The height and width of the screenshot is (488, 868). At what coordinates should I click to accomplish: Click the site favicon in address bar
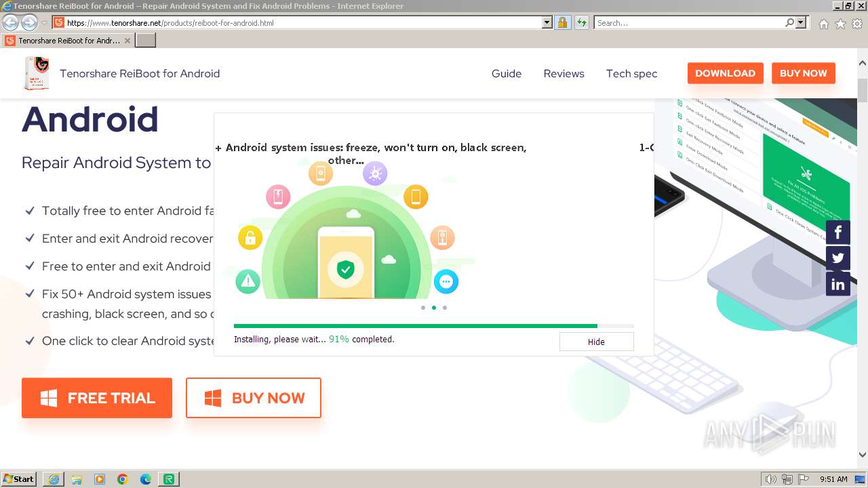tap(59, 22)
